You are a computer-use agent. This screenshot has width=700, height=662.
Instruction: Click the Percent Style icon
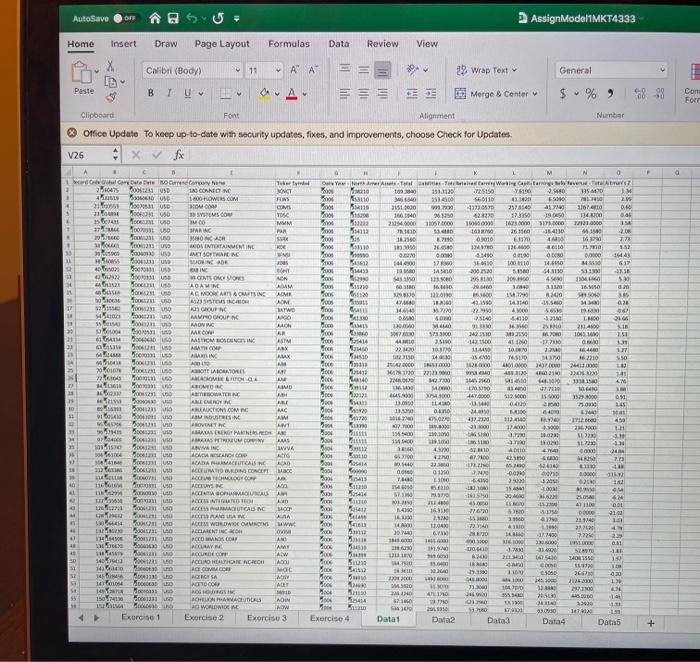point(591,93)
